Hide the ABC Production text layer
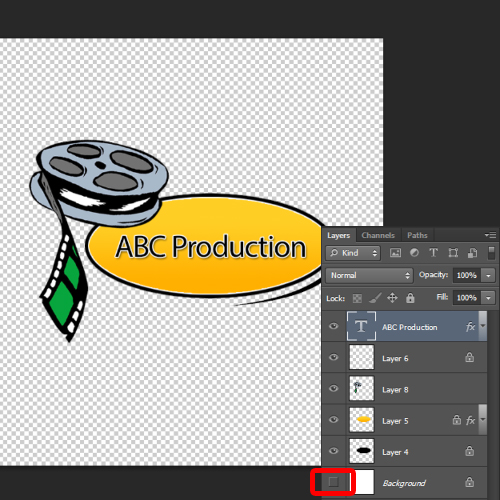The width and height of the screenshot is (500, 500). tap(333, 326)
